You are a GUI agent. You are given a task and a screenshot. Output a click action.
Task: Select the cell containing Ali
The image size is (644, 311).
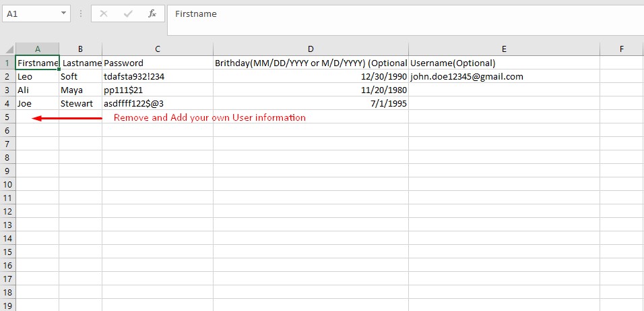(x=38, y=90)
